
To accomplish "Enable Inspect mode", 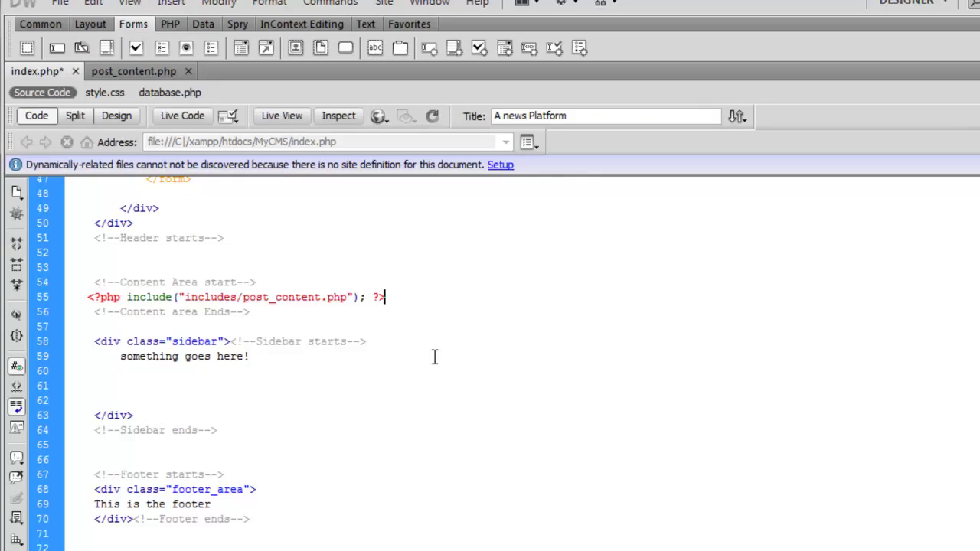I will tap(338, 116).
